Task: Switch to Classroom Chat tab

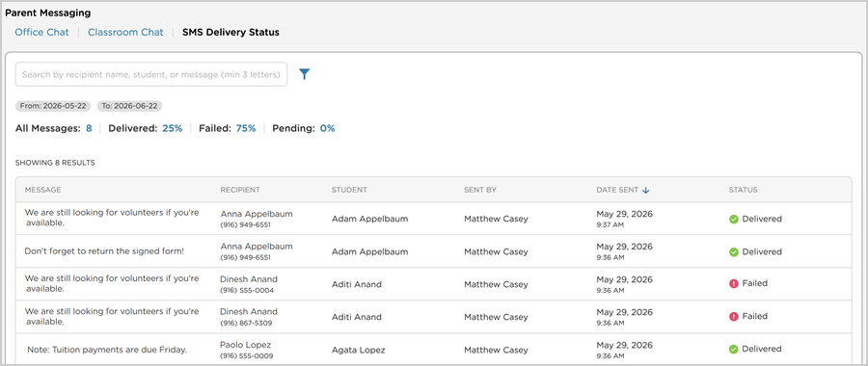Action: pyautogui.click(x=125, y=32)
